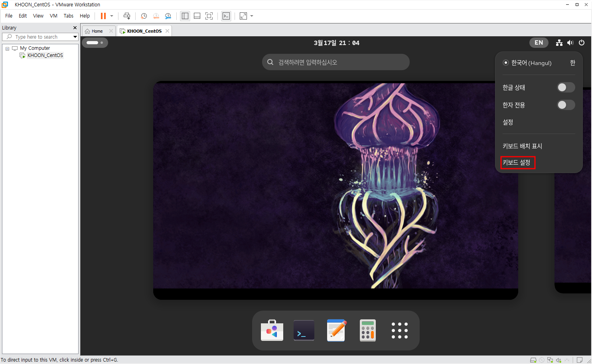Launch Terminal from the dock

304,330
